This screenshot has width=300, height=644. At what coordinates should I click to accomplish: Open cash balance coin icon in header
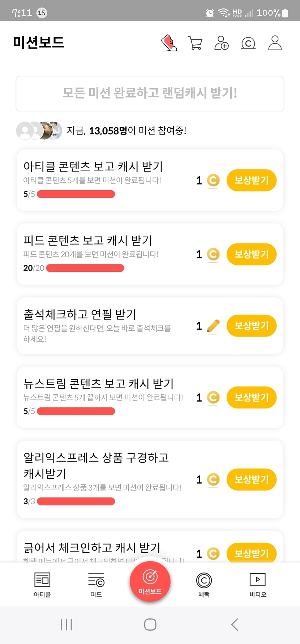point(248,43)
